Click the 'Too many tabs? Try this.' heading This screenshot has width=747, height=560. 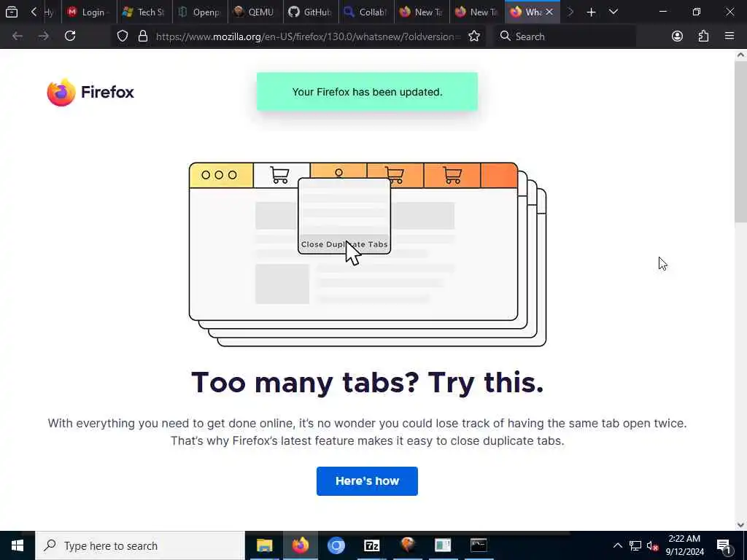click(367, 382)
